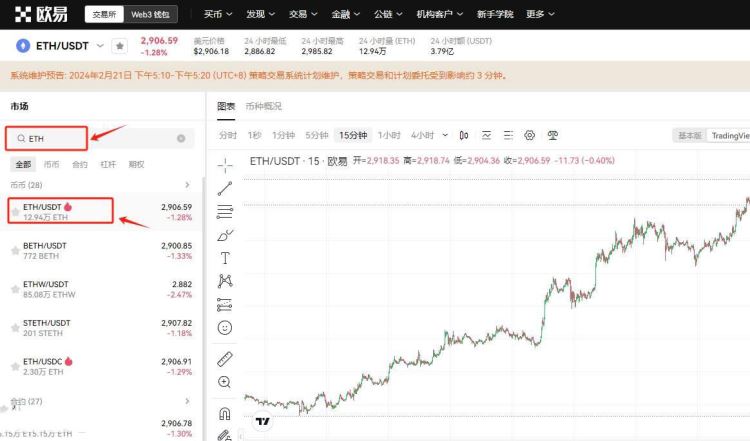Open the 交易 top menu
The width and height of the screenshot is (750, 441).
(303, 14)
